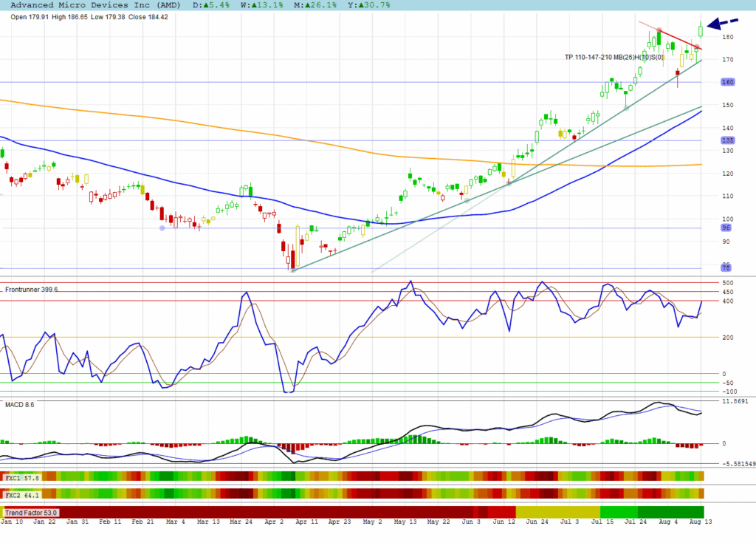
Task: Click the Jun 24 date label
Action: (537, 522)
